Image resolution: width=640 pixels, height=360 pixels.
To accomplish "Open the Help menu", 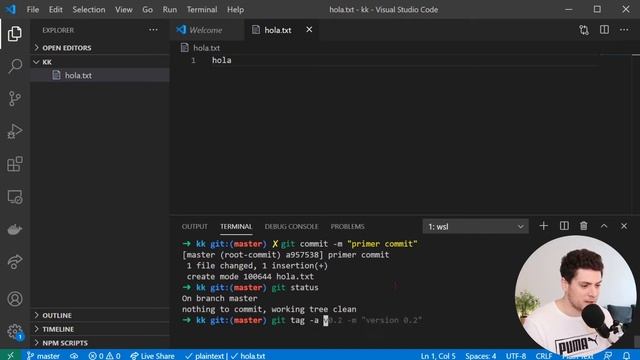I will tap(235, 9).
